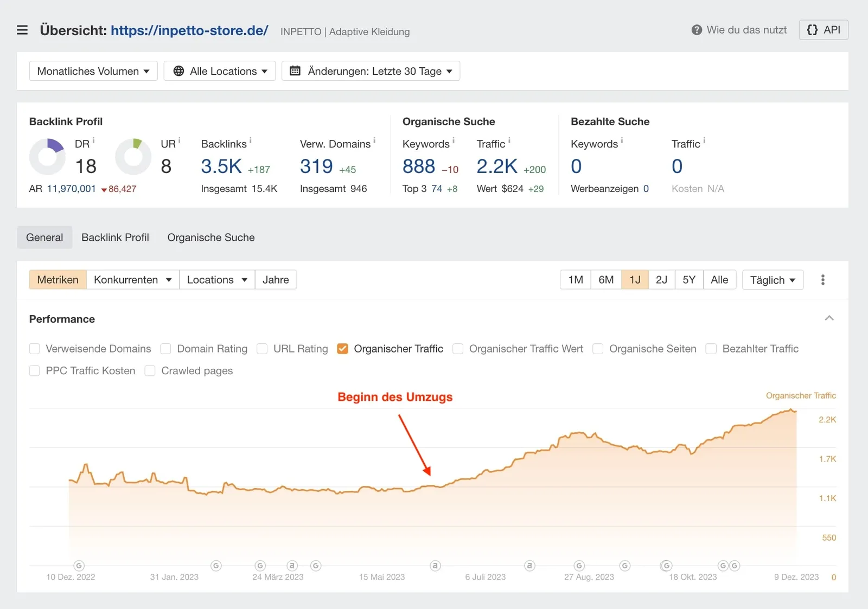Screen dimensions: 868x609
Task: Enable Verweisende Domains checkbox
Action: click(x=35, y=349)
